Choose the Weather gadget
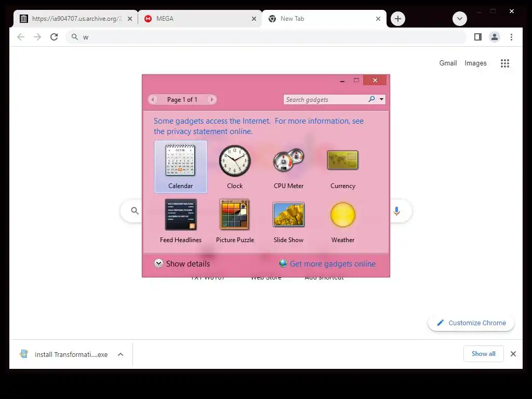 (x=343, y=221)
